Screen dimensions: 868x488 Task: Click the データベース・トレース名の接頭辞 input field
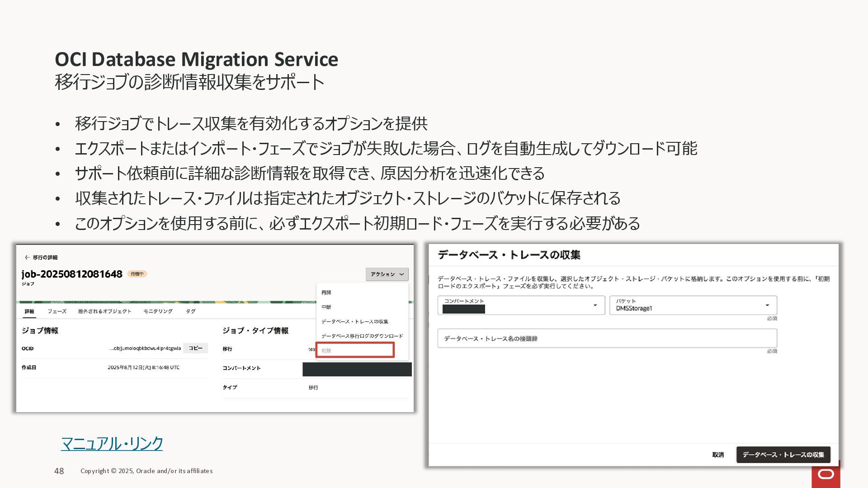607,338
